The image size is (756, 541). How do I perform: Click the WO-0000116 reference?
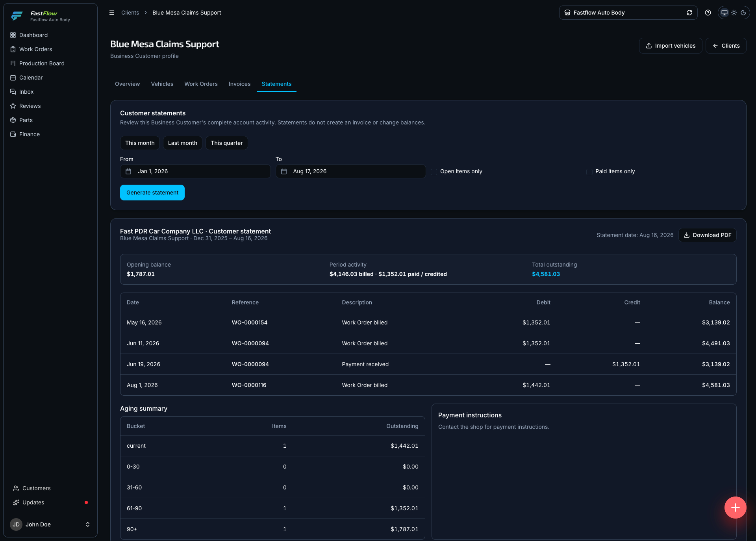249,385
